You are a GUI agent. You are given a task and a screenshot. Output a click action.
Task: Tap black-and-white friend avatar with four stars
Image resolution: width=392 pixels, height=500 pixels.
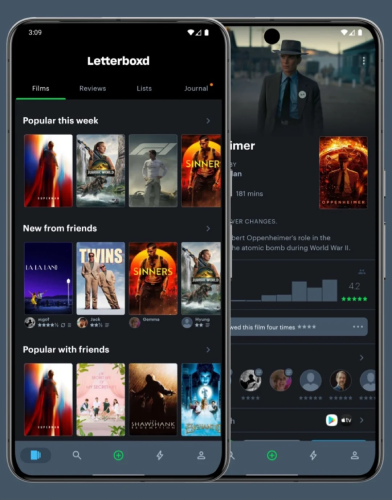(x=250, y=380)
